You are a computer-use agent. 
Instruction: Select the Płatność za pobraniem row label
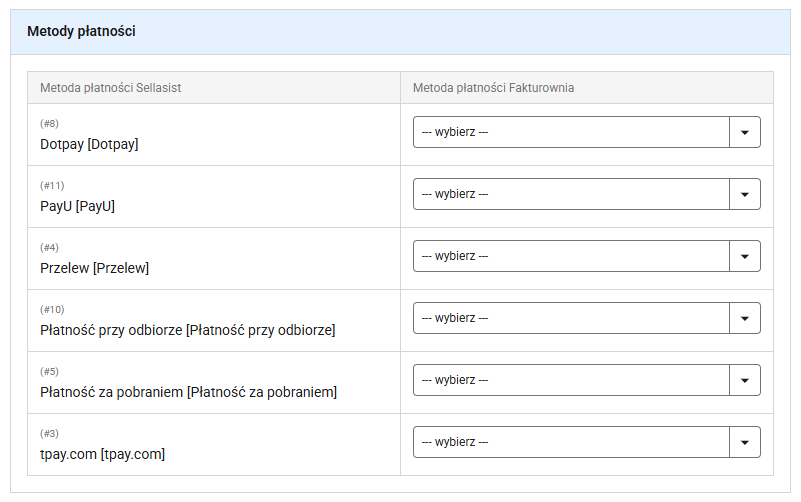point(189,392)
